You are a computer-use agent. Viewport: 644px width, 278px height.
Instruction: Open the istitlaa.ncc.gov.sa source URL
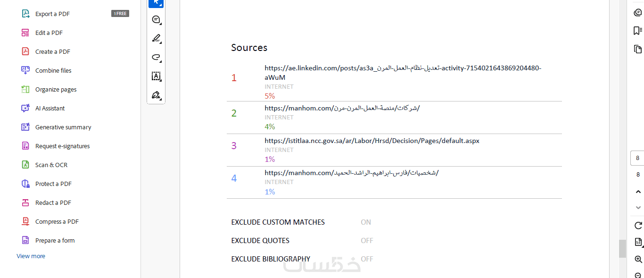click(x=372, y=141)
